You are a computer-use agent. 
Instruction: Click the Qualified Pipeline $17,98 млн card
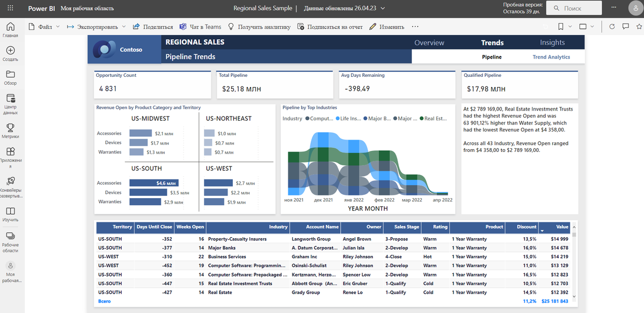[520, 85]
